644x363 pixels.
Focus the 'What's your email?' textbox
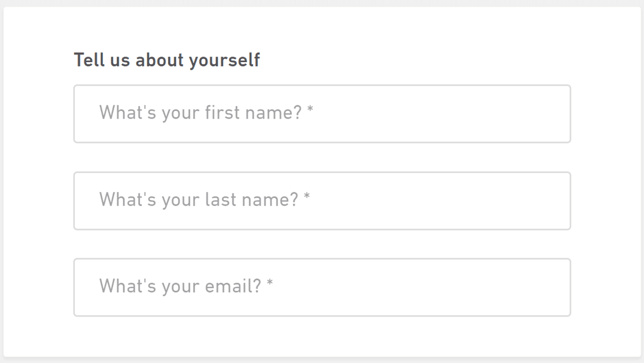(322, 287)
